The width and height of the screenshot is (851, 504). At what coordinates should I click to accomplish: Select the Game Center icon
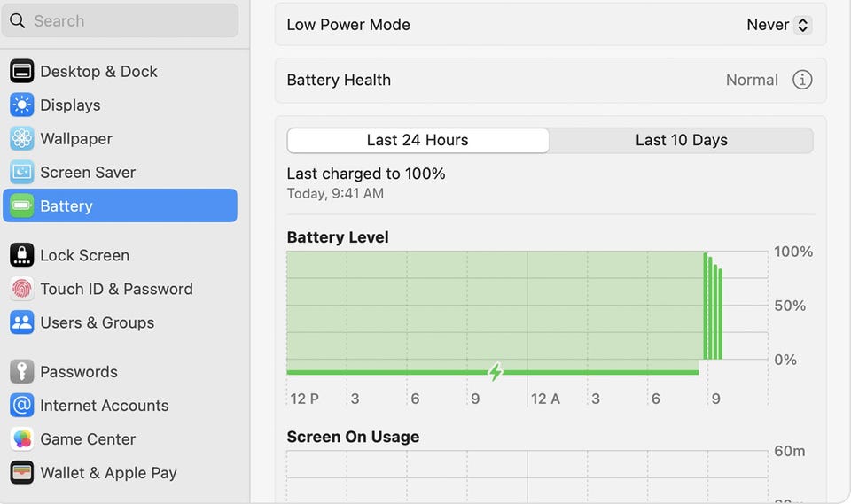coord(21,439)
